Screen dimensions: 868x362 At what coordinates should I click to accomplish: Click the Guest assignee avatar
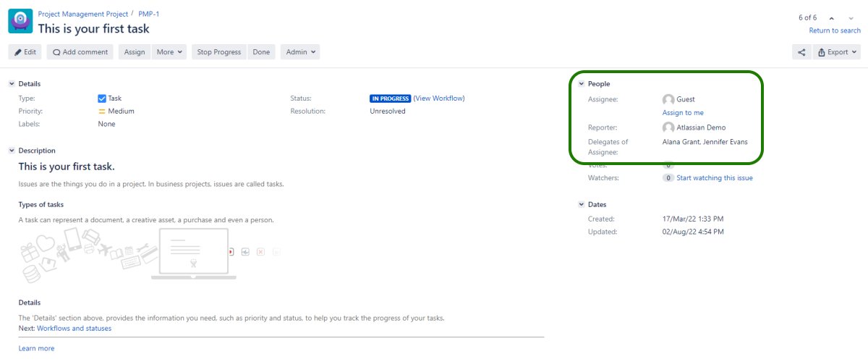[x=668, y=99]
